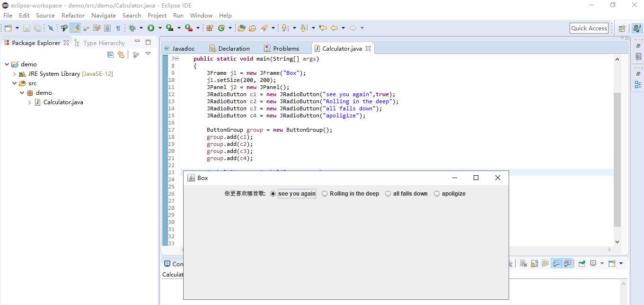Screen dimensions: 644x305
Task: Toggle Link with Editor arrows icon
Action: point(121,54)
